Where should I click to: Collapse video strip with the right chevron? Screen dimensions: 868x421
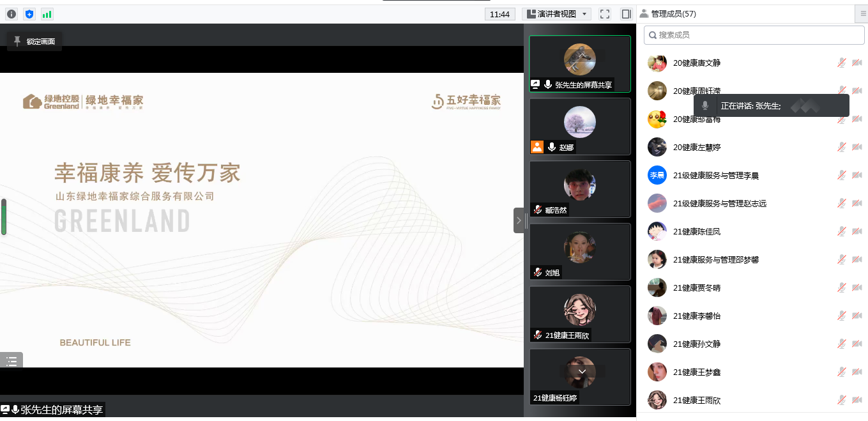point(519,220)
